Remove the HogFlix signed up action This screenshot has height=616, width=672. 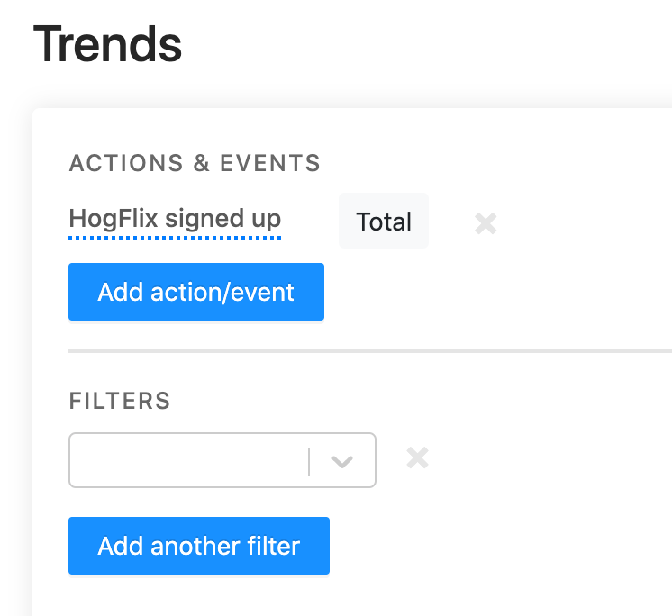pyautogui.click(x=486, y=223)
